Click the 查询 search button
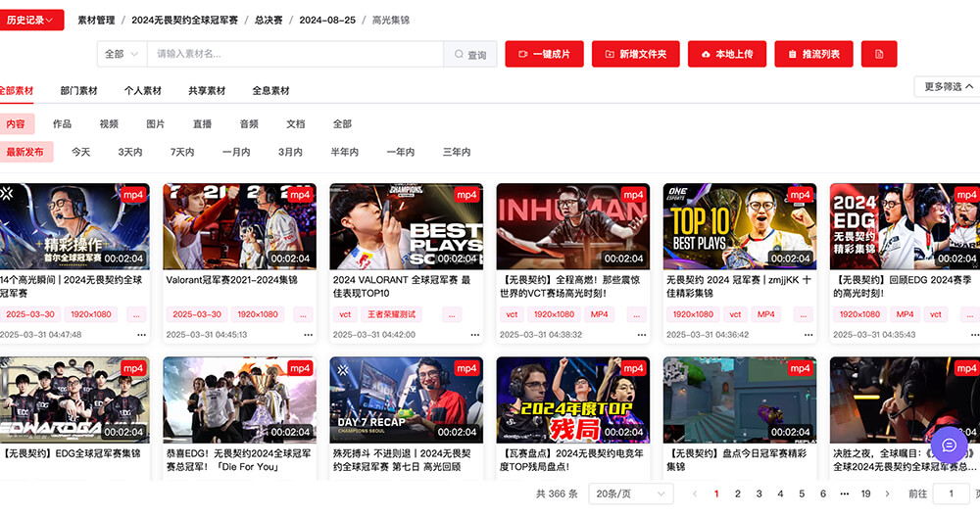This screenshot has width=980, height=517. click(x=470, y=54)
